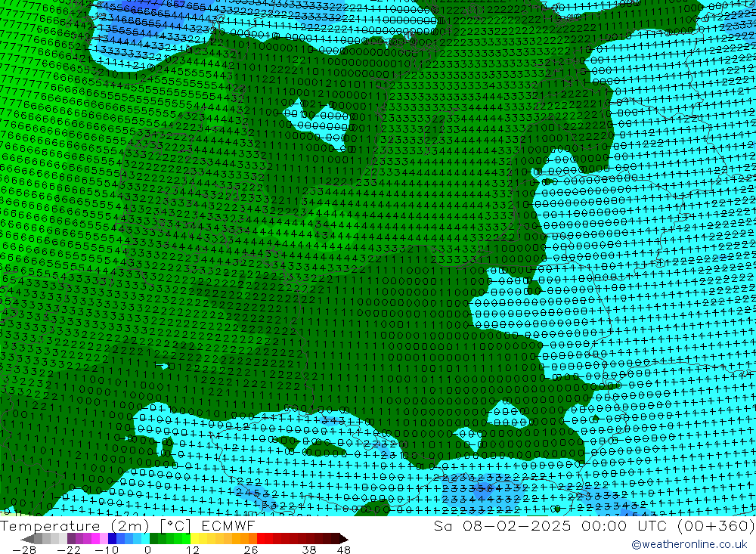Screen dimensions: 756x554
Task: Click the (00+360) forecast hour label
Action: [715, 525]
